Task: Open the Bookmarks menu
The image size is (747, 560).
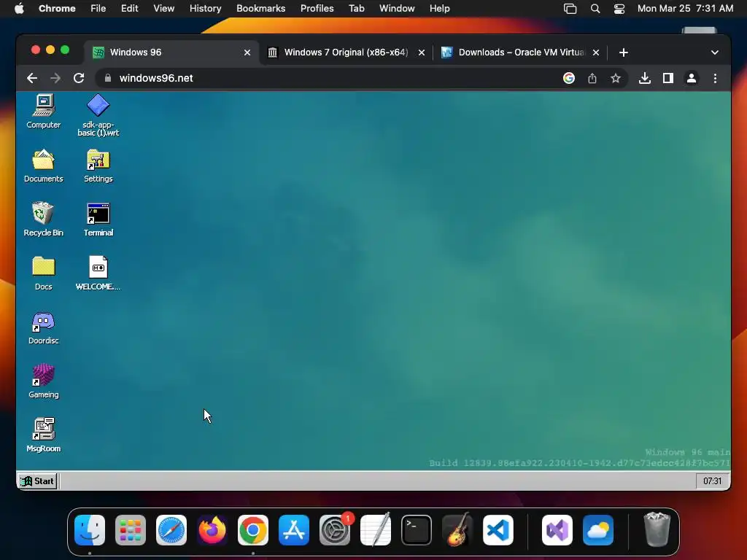Action: pyautogui.click(x=260, y=8)
